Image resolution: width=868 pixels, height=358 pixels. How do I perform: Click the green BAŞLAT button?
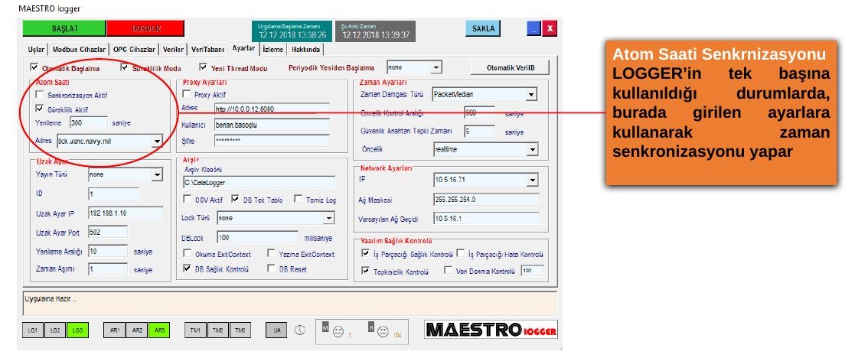click(64, 28)
